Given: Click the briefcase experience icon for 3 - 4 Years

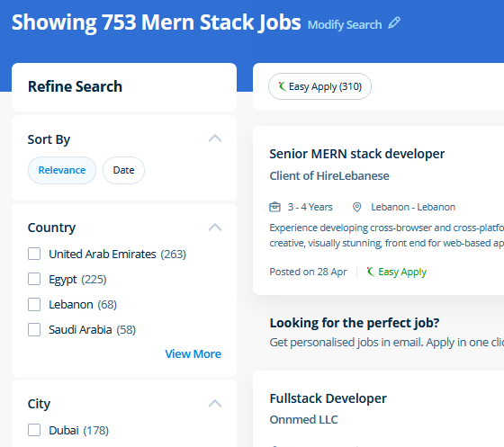Looking at the screenshot, I should [274, 207].
